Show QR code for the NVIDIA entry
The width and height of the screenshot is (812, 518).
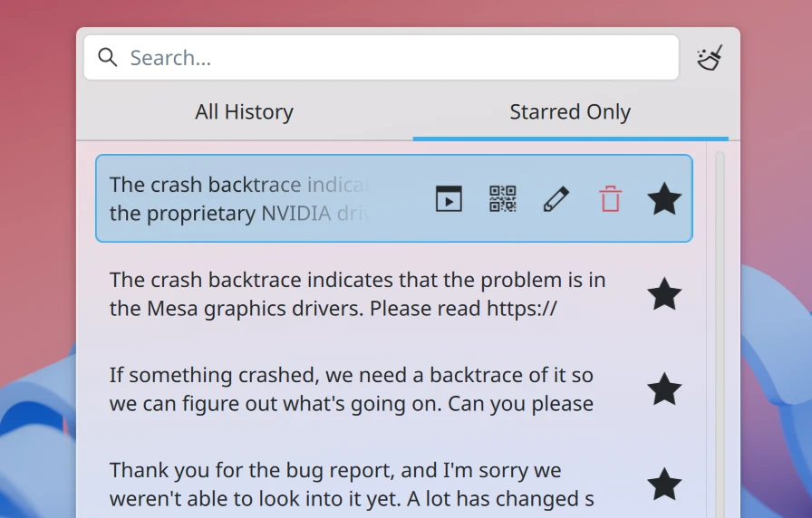click(x=502, y=198)
